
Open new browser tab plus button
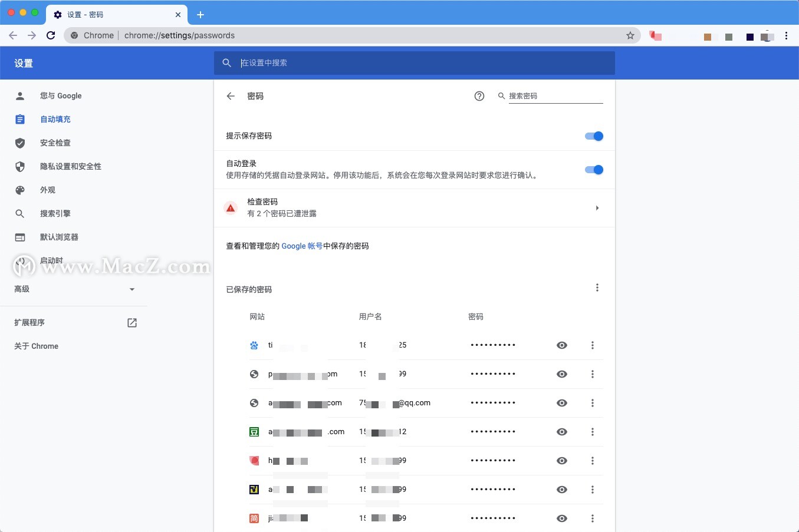[x=200, y=15]
